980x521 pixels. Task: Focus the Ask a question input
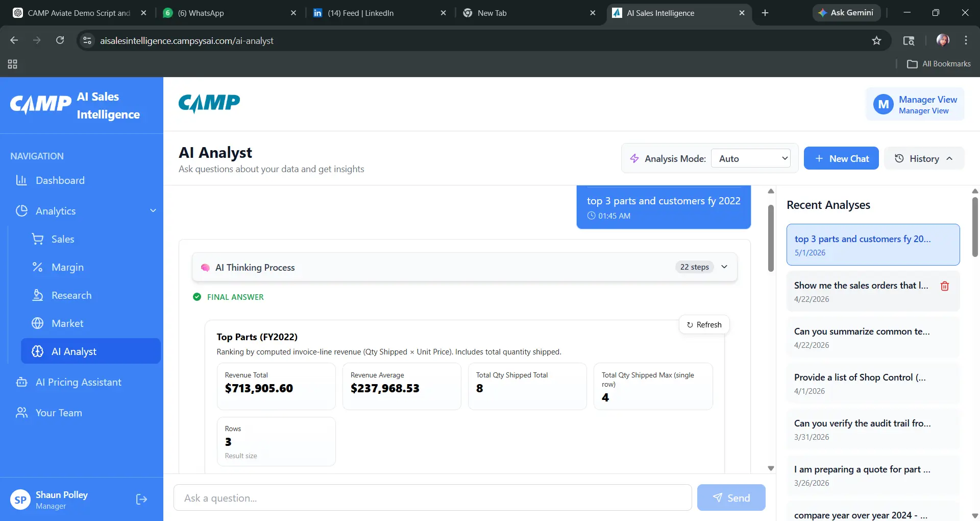[432, 498]
